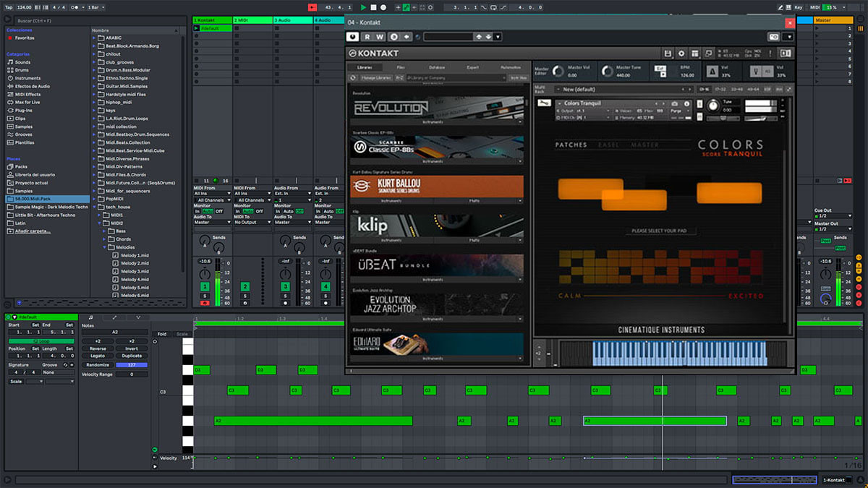Open the Max for Live category
The image size is (868, 488).
28,102
